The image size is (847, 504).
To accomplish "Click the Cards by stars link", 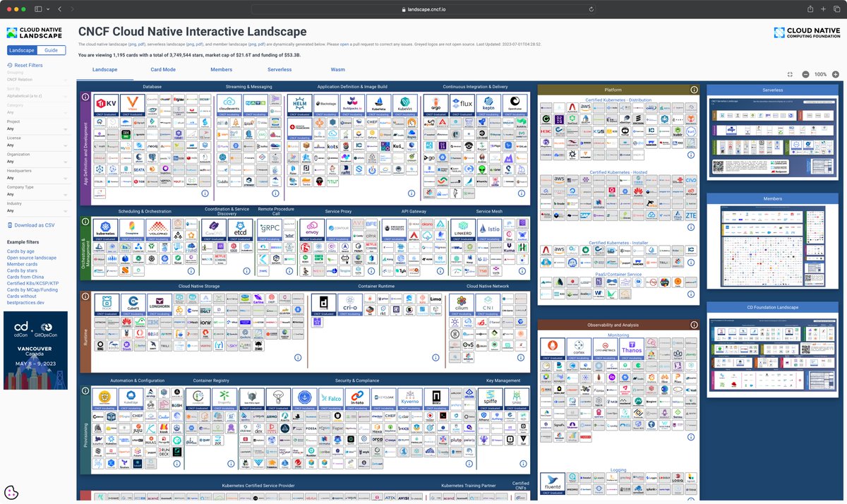I will click(22, 270).
